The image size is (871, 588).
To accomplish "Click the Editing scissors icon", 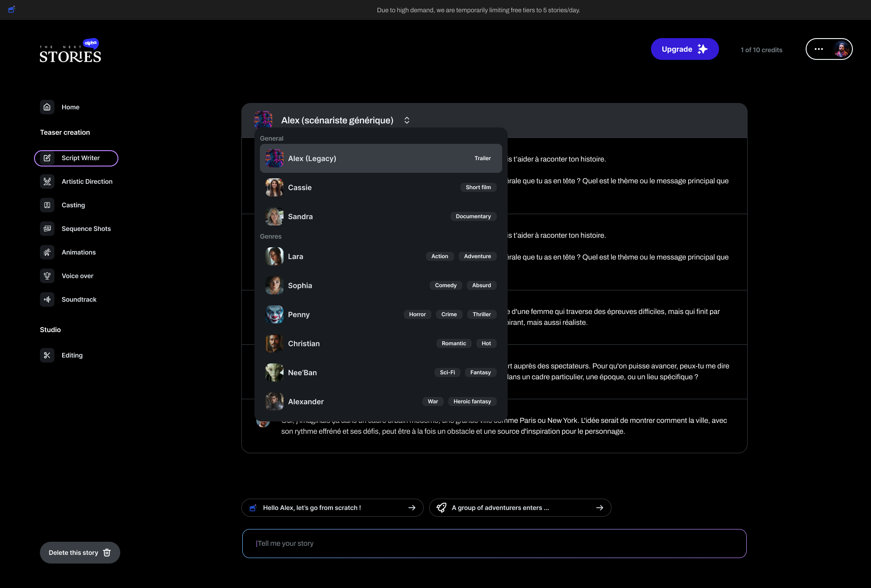I will 47,355.
